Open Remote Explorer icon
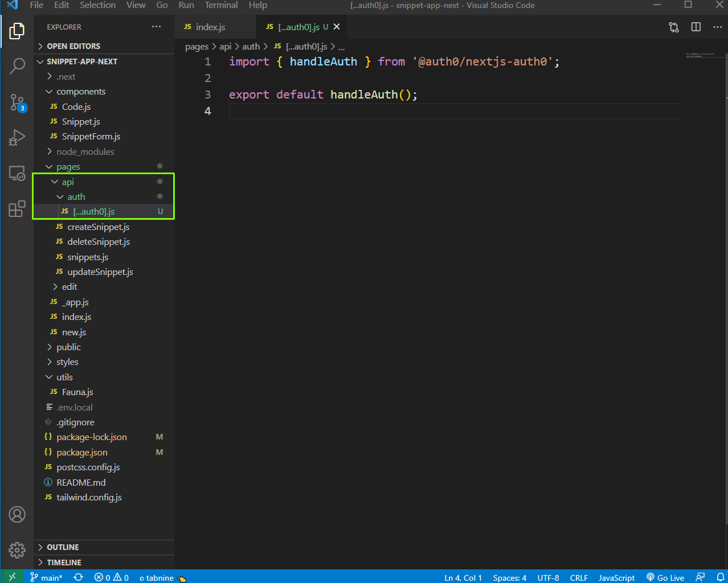 click(x=17, y=173)
